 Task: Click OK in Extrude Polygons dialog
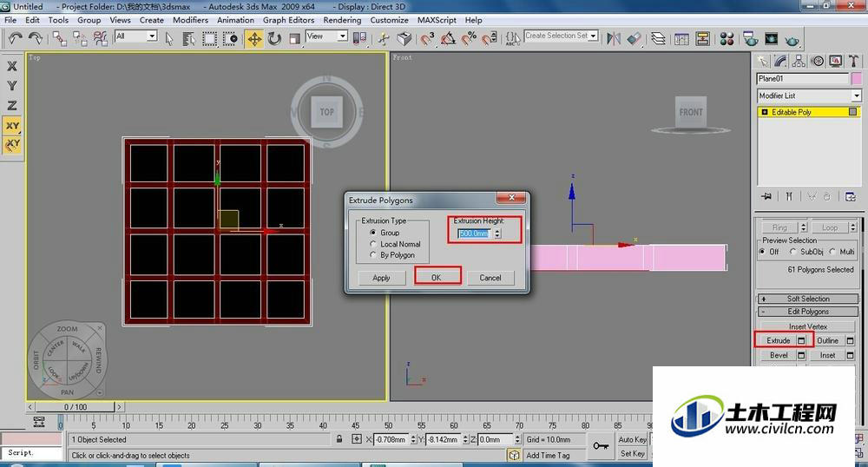pos(437,278)
